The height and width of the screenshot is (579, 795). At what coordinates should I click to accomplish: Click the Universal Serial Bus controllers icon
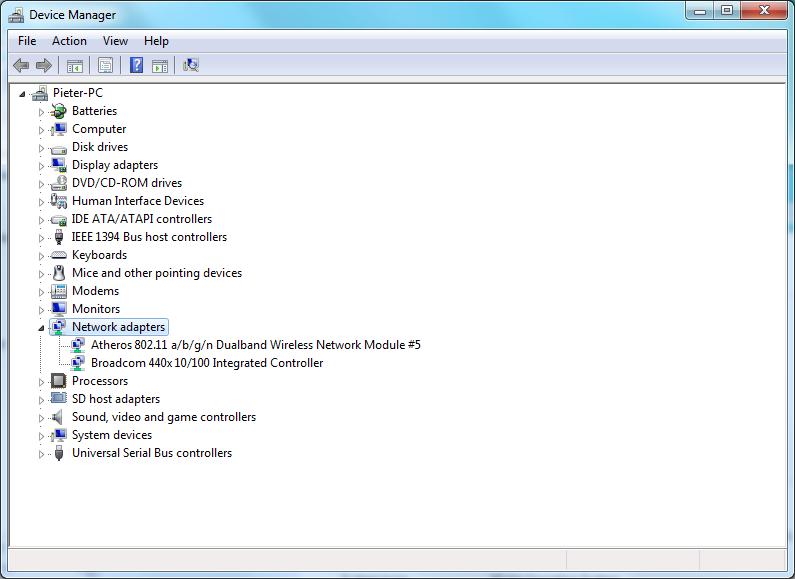(59, 453)
